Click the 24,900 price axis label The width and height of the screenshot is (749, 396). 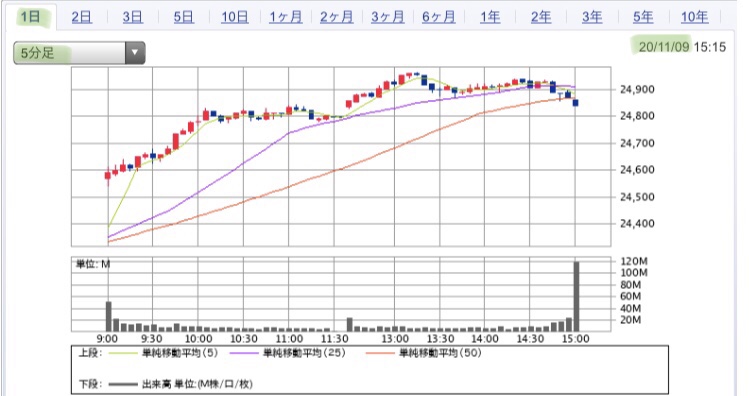(x=637, y=89)
